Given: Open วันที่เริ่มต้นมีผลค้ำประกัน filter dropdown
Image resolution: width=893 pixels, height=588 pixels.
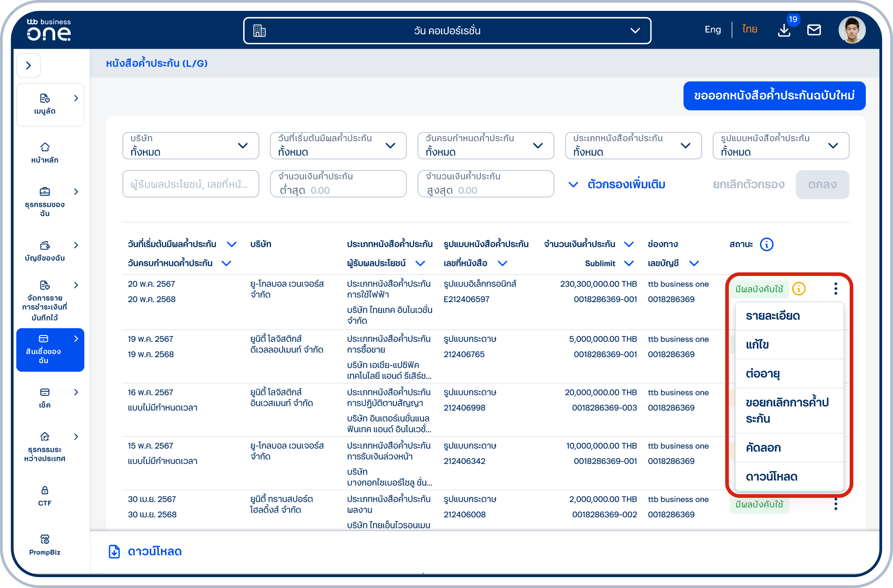Looking at the screenshot, I should pyautogui.click(x=338, y=146).
